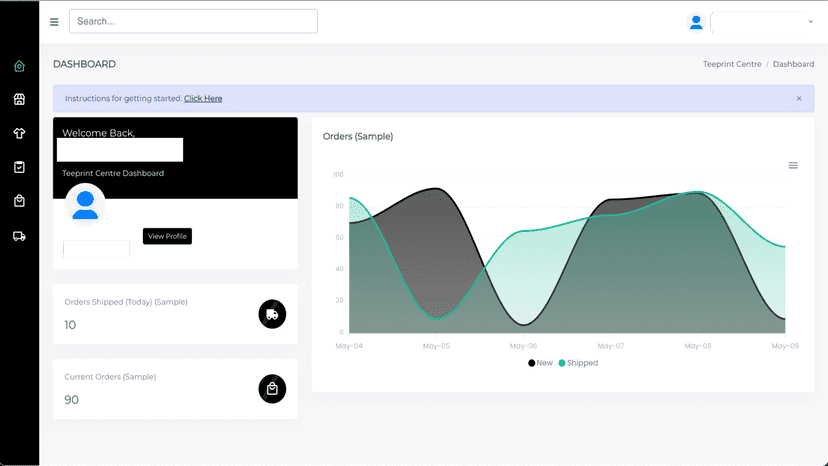Open the shopping bag orders sidebar icon

tap(19, 201)
